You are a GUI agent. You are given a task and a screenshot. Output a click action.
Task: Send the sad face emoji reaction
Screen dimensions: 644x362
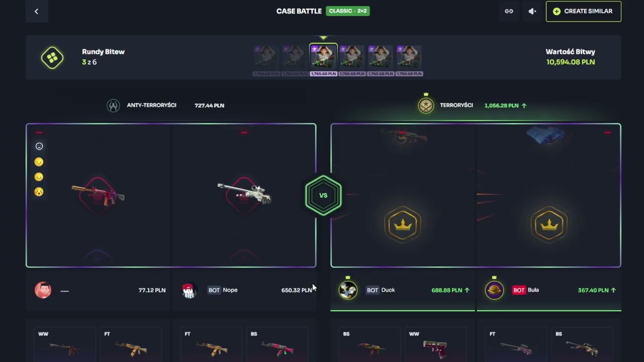coord(39,176)
